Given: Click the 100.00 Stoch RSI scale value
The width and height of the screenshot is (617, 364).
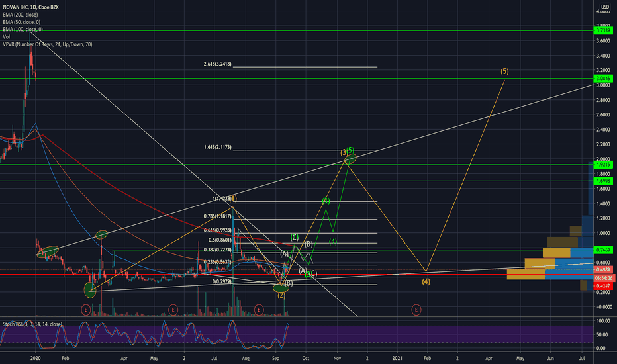Looking at the screenshot, I should click(603, 321).
